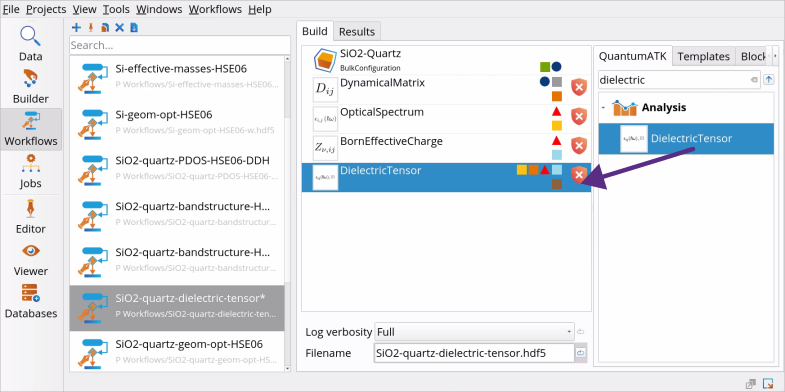Click the block search field containing dielectric
785x392 pixels.
click(679, 80)
